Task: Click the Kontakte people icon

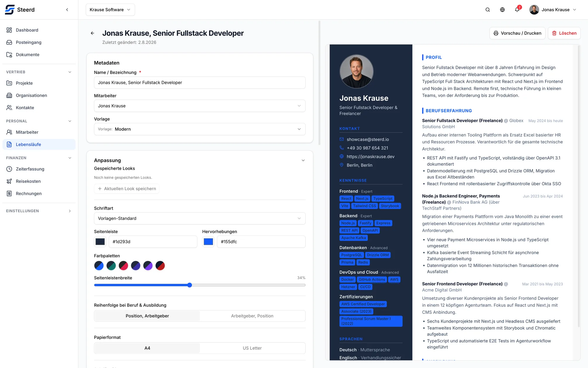Action: pyautogui.click(x=9, y=108)
